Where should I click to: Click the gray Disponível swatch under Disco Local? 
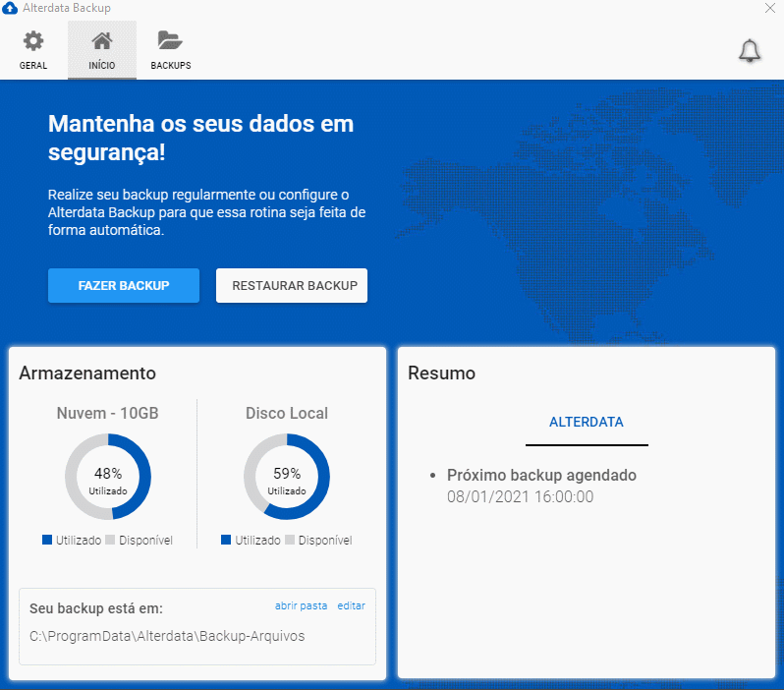coord(290,540)
